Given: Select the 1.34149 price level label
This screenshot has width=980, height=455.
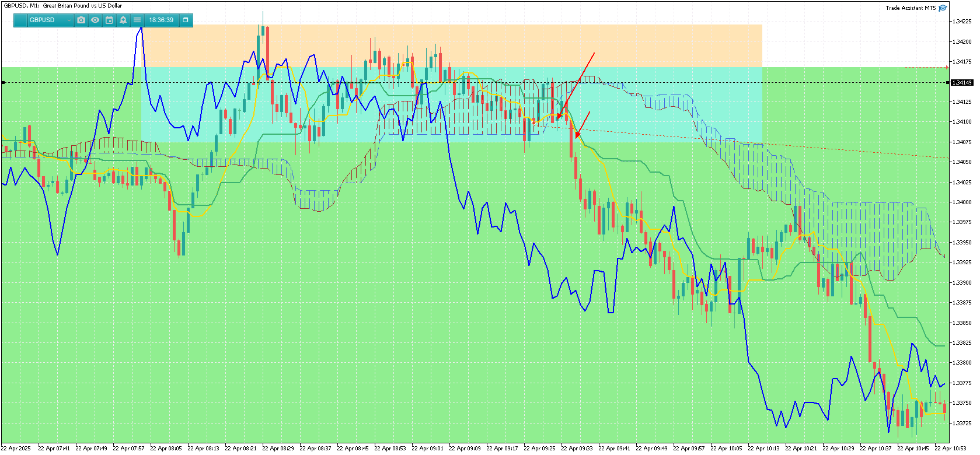Looking at the screenshot, I should click(x=962, y=83).
